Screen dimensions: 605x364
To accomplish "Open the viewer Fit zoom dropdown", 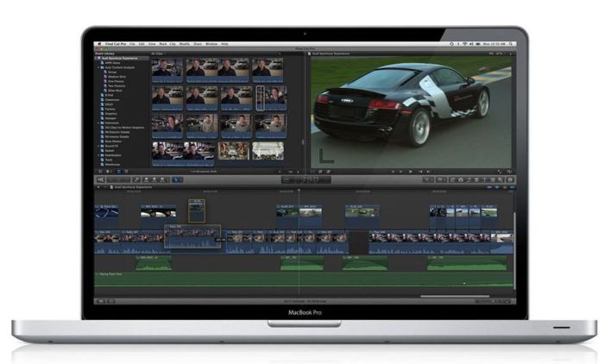I will coord(495,53).
